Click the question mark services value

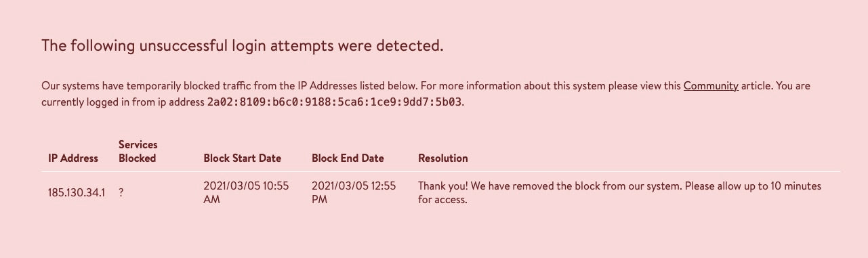pos(121,193)
